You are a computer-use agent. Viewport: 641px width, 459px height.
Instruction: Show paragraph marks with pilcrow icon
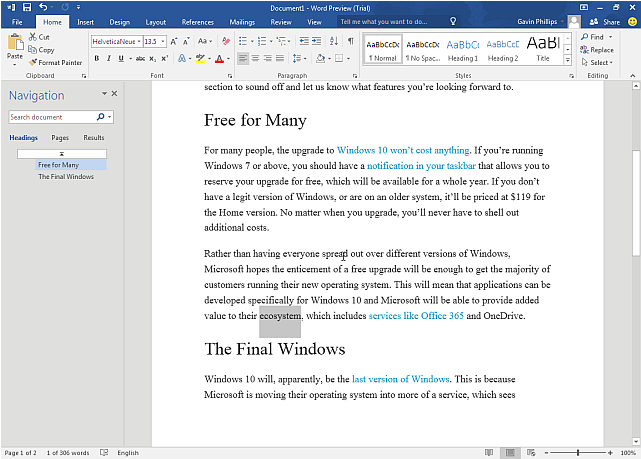tap(350, 41)
